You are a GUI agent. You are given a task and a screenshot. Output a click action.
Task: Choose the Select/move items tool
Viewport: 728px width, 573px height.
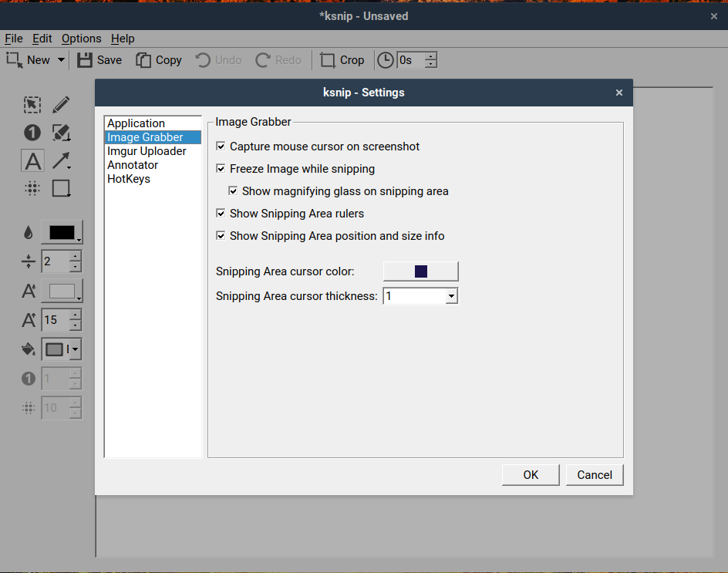coord(32,105)
